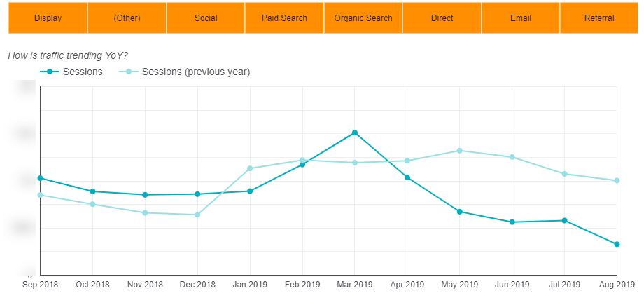Viewport: 644px width, 298px height.
Task: Open the Social channel tab
Action: 206,18
